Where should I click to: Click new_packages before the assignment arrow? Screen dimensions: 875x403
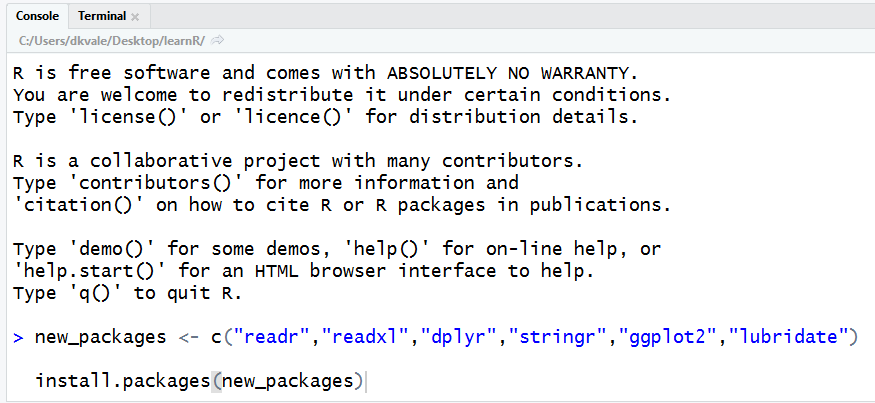[100, 338]
